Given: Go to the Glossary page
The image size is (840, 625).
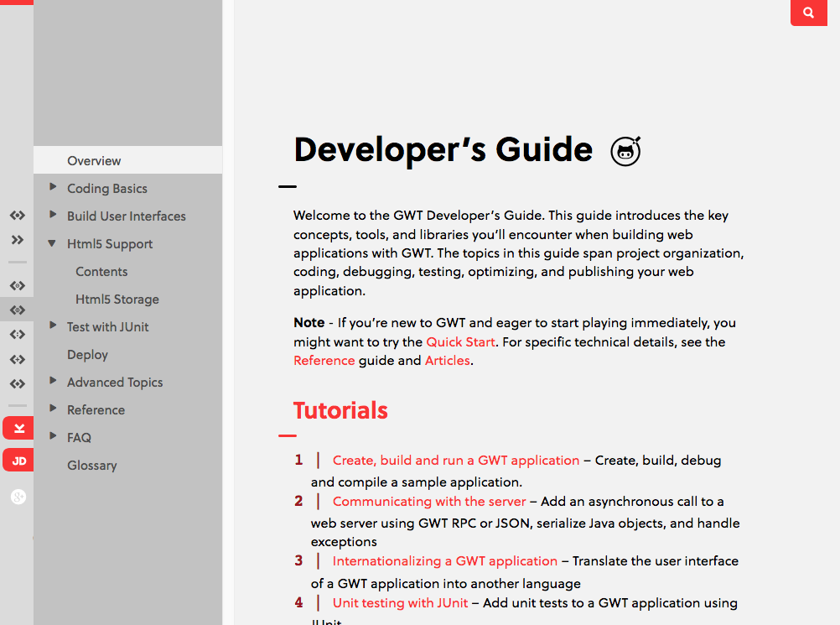Looking at the screenshot, I should click(91, 466).
